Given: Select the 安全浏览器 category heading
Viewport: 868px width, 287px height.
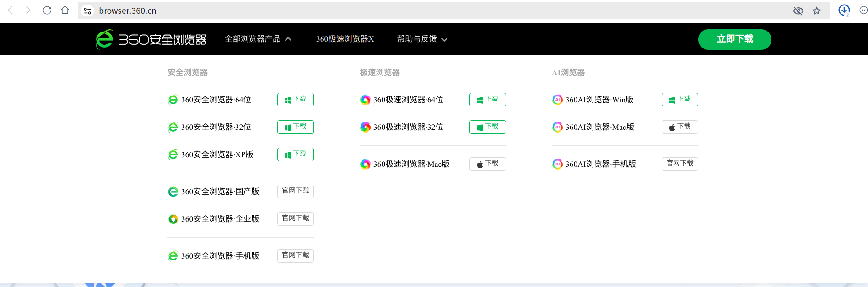Looking at the screenshot, I should [x=188, y=72].
